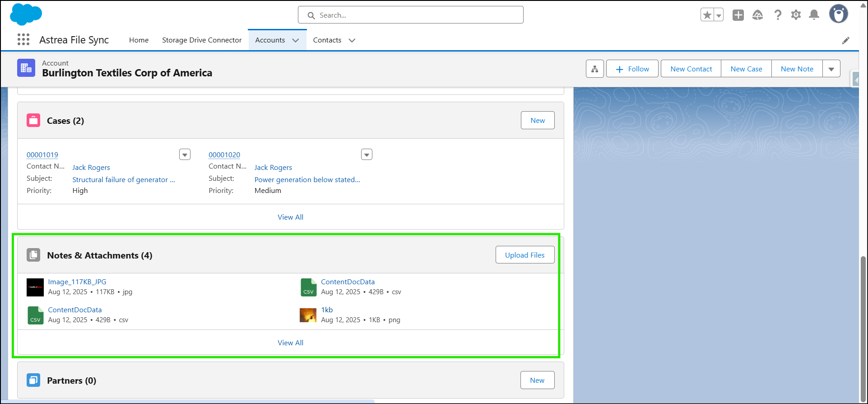This screenshot has height=404, width=868.
Task: Click the pencil edit navigation icon
Action: [845, 41]
